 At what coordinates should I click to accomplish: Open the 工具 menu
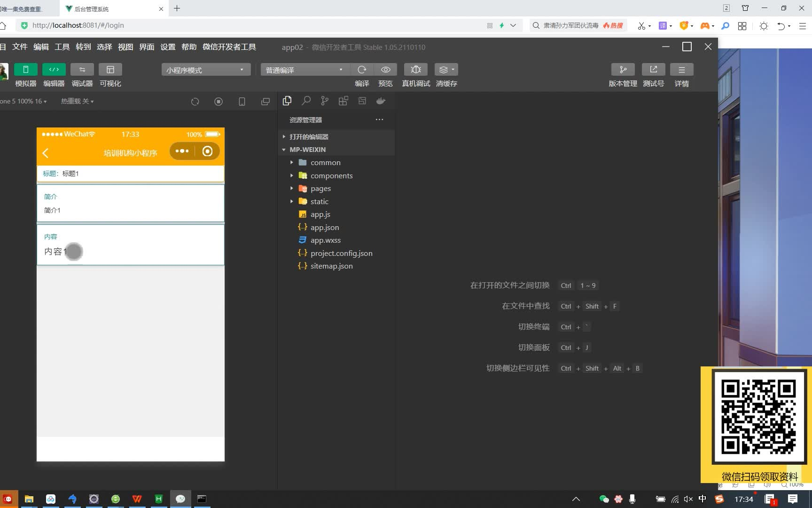pyautogui.click(x=62, y=47)
